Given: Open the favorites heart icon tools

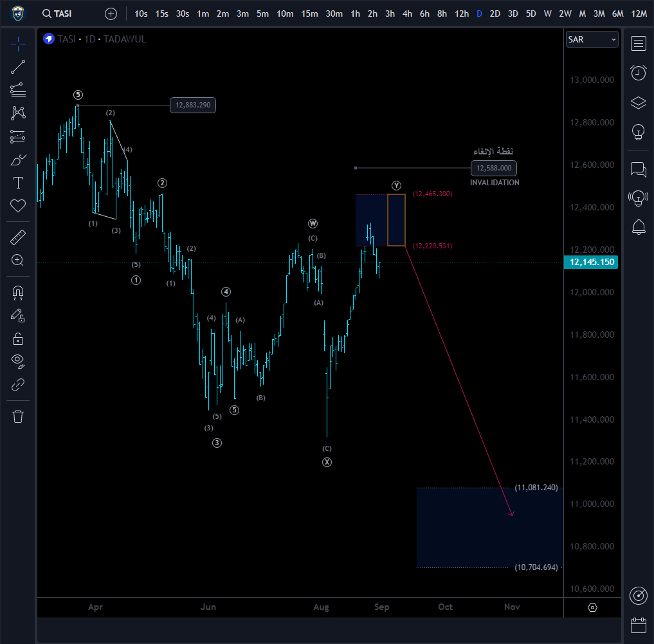Looking at the screenshot, I should click(18, 206).
